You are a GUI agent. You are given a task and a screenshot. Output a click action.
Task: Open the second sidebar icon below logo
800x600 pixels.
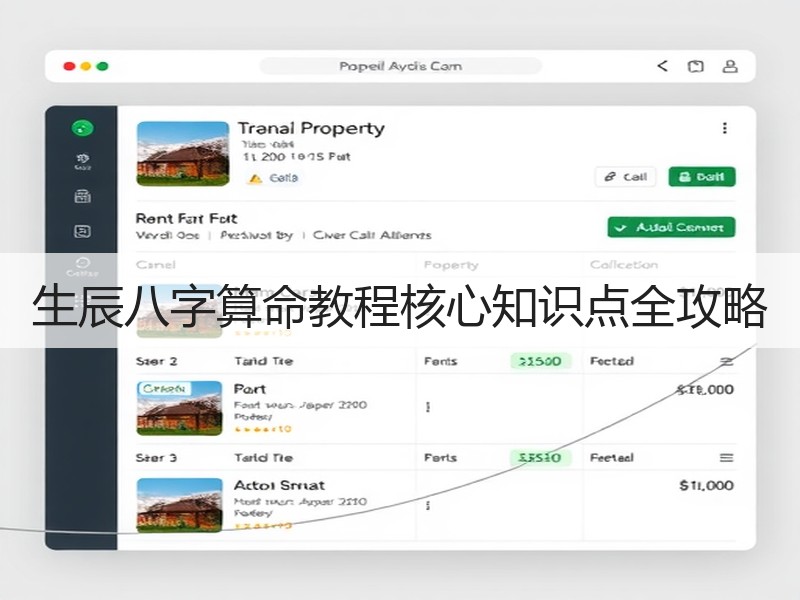(x=83, y=161)
